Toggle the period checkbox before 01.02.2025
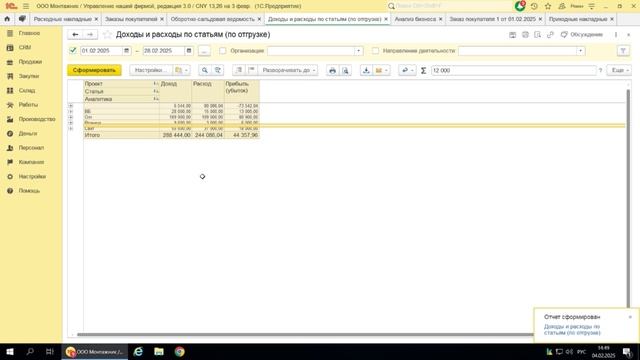The width and height of the screenshot is (640, 360). 73,51
